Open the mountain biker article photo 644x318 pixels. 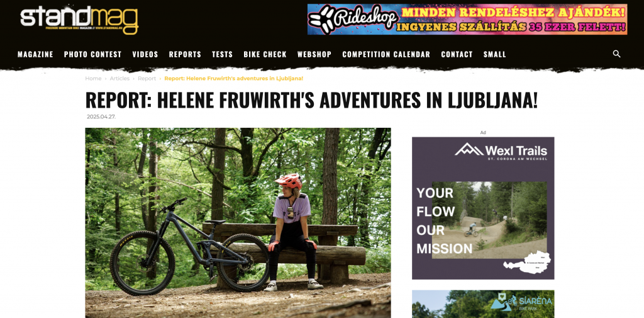[238, 222]
